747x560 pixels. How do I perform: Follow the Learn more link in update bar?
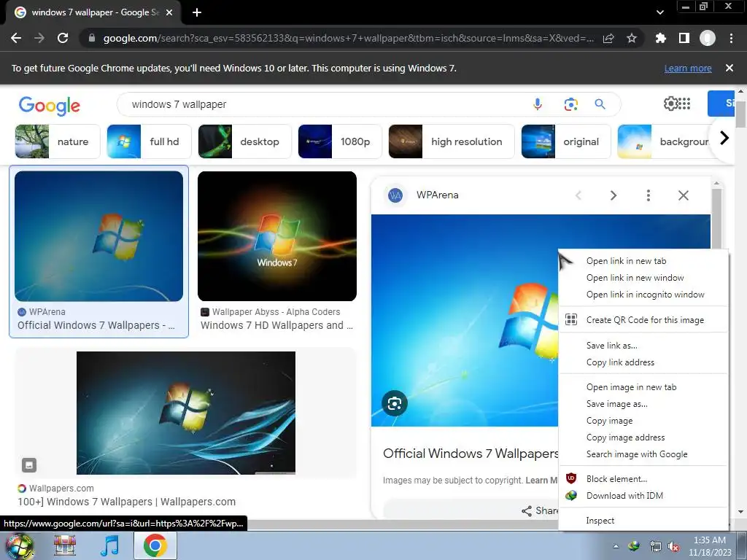click(x=688, y=68)
